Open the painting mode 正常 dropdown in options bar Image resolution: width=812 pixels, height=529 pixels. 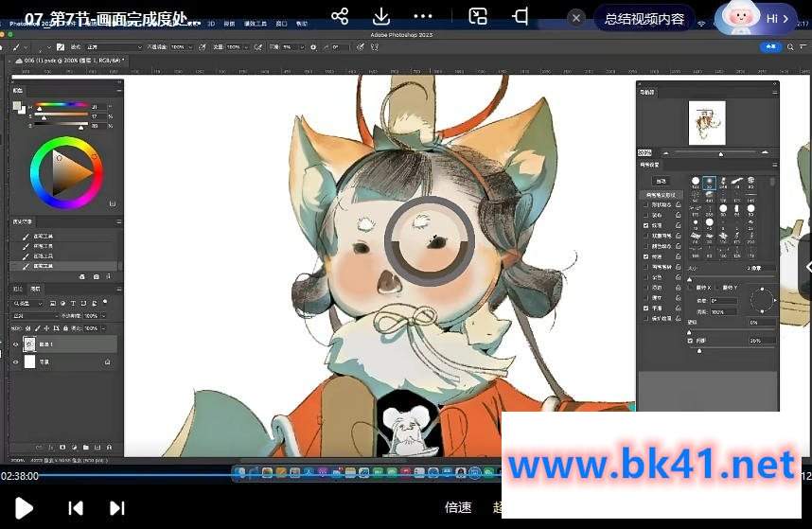[113, 47]
